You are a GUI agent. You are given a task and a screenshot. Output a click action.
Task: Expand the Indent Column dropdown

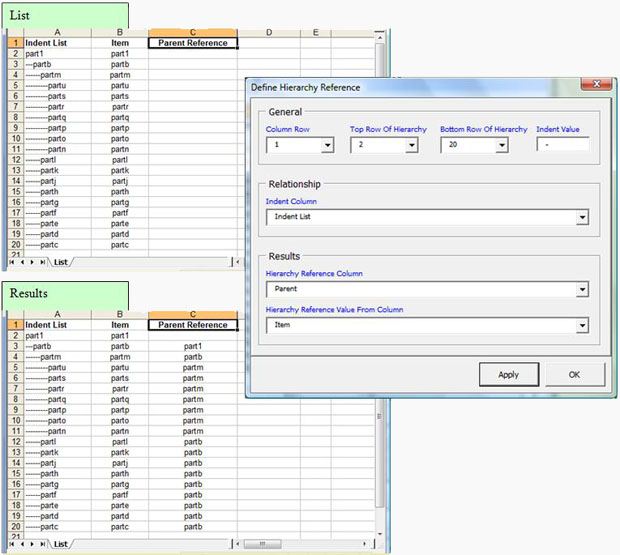[581, 217]
